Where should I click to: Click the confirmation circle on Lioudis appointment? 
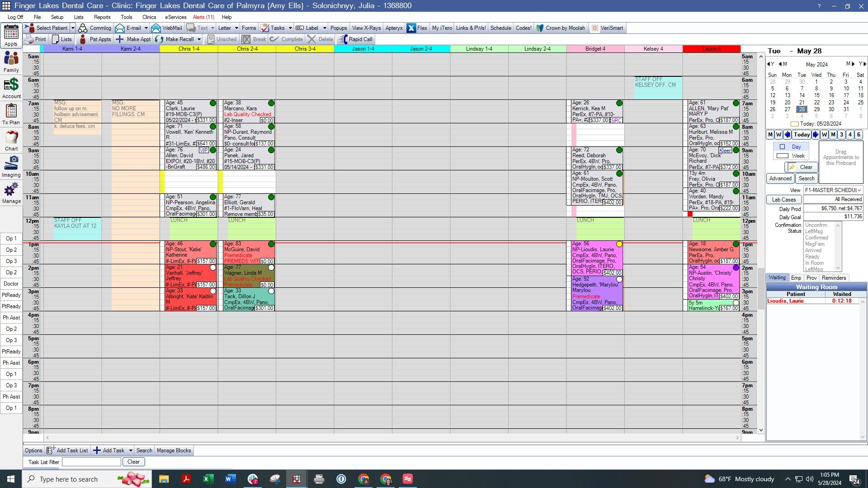coord(619,244)
